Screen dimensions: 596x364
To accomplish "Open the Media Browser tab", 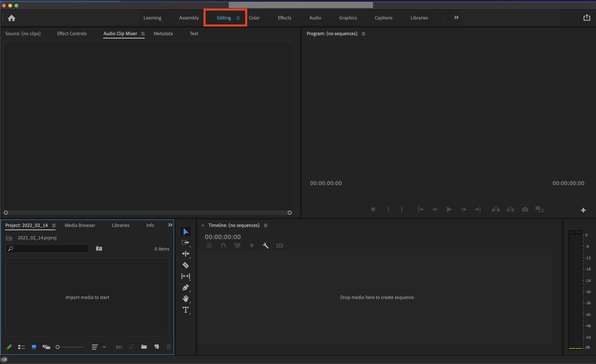I will tap(80, 225).
